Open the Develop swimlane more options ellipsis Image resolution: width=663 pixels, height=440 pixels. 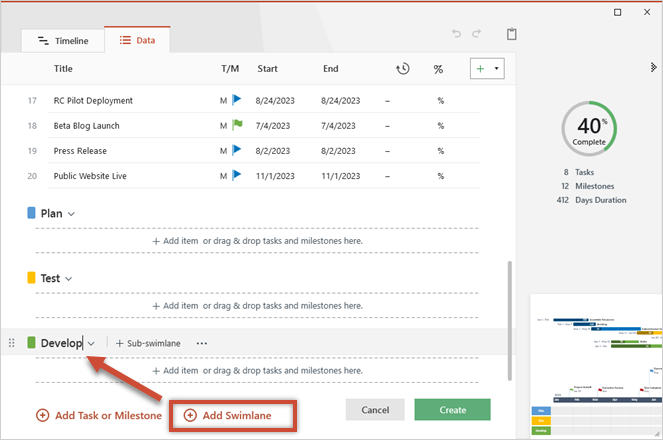pos(202,343)
